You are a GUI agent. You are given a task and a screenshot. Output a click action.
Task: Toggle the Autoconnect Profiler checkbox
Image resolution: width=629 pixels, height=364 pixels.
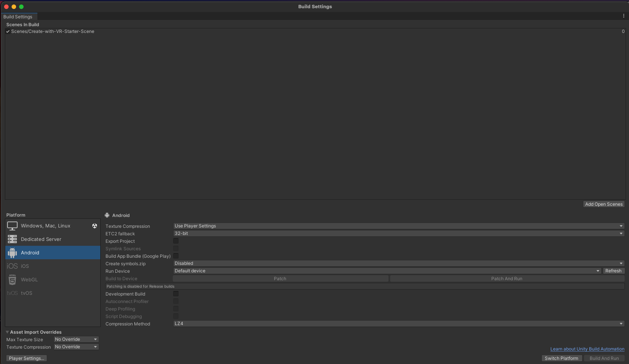pos(176,302)
